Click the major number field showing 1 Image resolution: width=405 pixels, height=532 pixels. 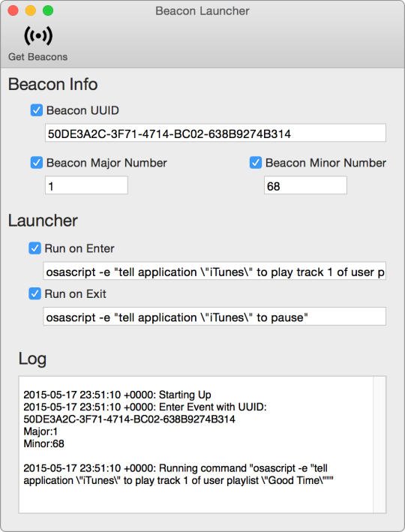tap(86, 185)
